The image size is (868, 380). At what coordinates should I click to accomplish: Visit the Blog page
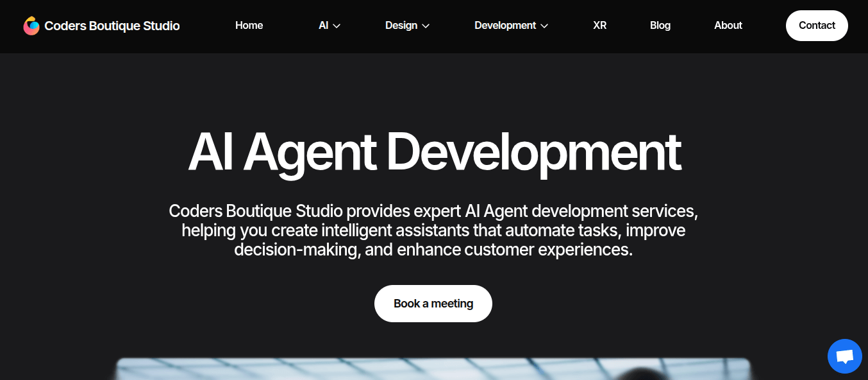(660, 26)
